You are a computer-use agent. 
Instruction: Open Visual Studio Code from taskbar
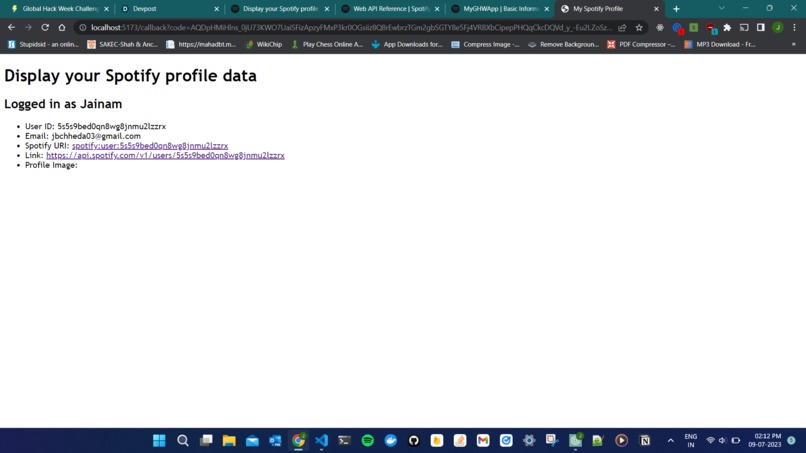click(x=321, y=441)
